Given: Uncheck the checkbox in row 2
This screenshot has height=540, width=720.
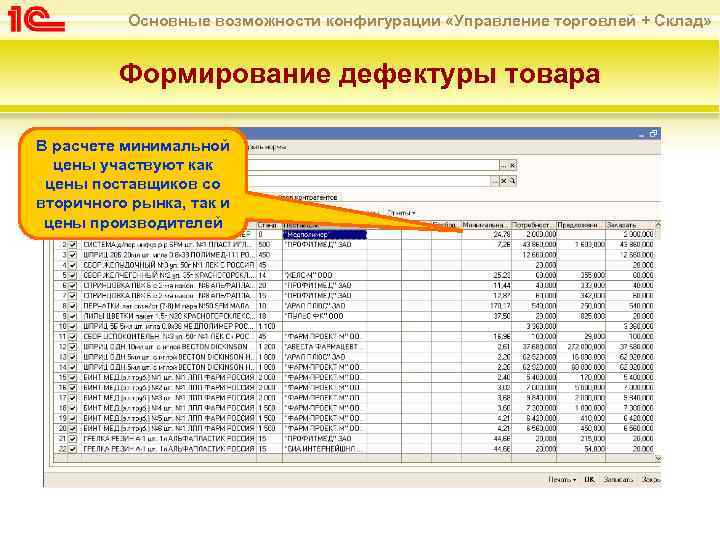Looking at the screenshot, I should point(73,245).
